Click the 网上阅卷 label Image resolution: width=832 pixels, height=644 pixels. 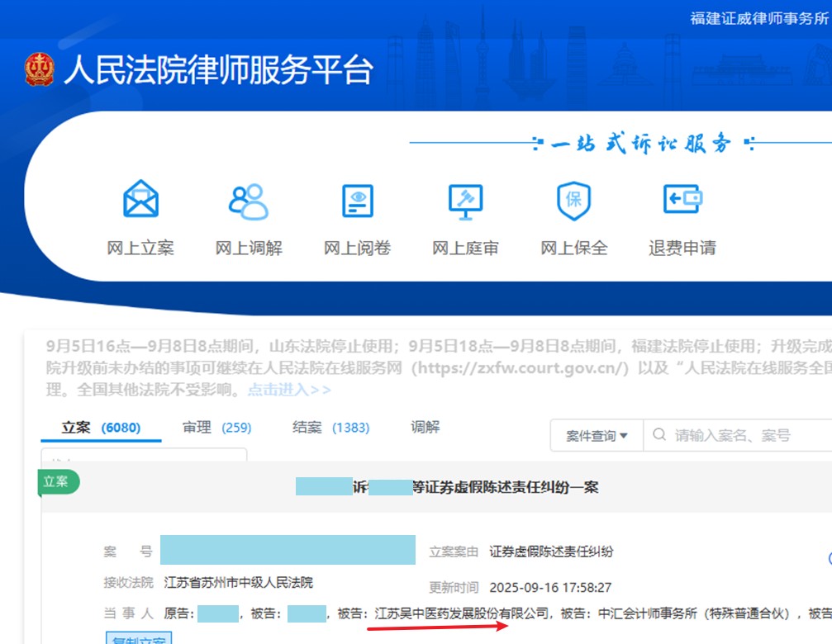(358, 248)
